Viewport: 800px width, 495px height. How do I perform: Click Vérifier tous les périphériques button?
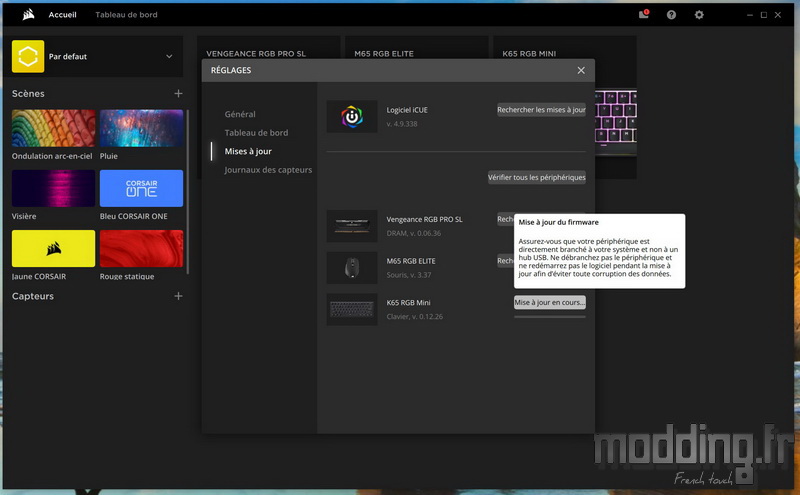pos(537,178)
